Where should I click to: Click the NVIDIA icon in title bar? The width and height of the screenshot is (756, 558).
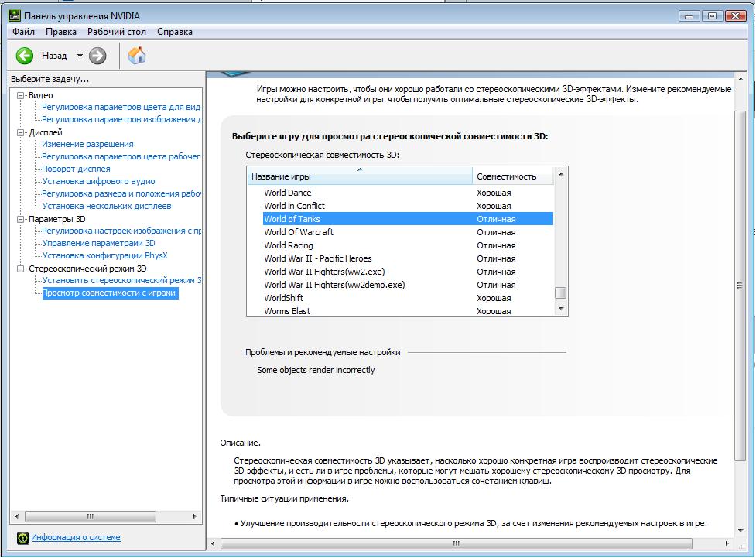pos(13,15)
